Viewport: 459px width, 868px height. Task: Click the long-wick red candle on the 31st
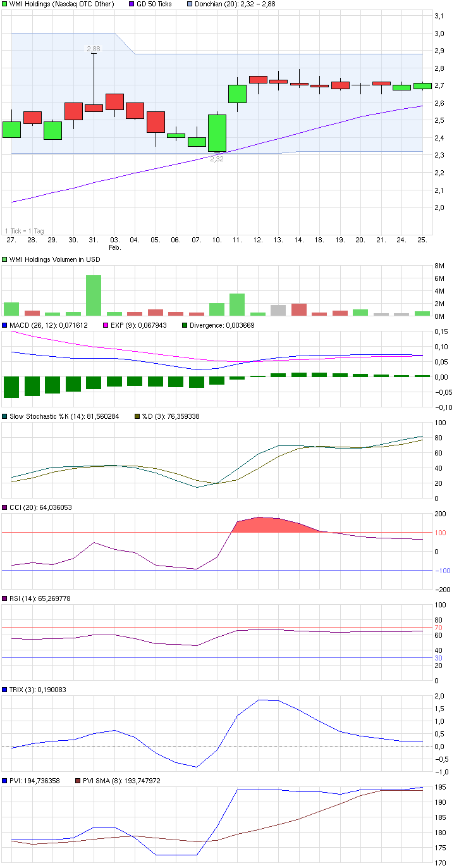94,108
